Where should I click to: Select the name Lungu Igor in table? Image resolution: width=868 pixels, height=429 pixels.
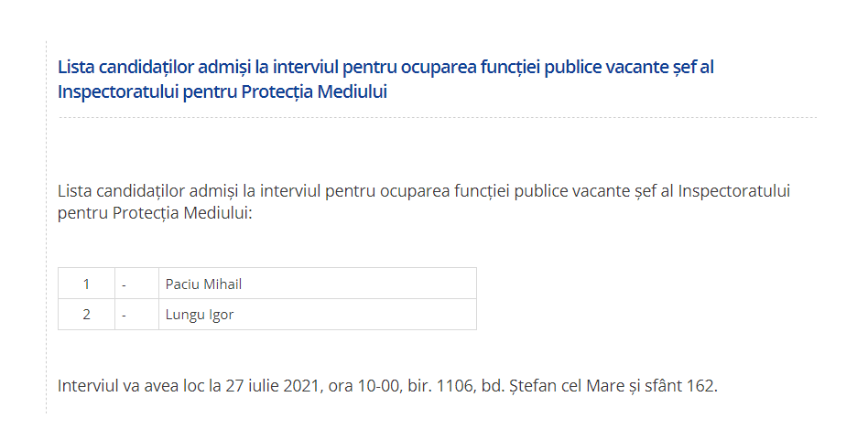pos(200,315)
